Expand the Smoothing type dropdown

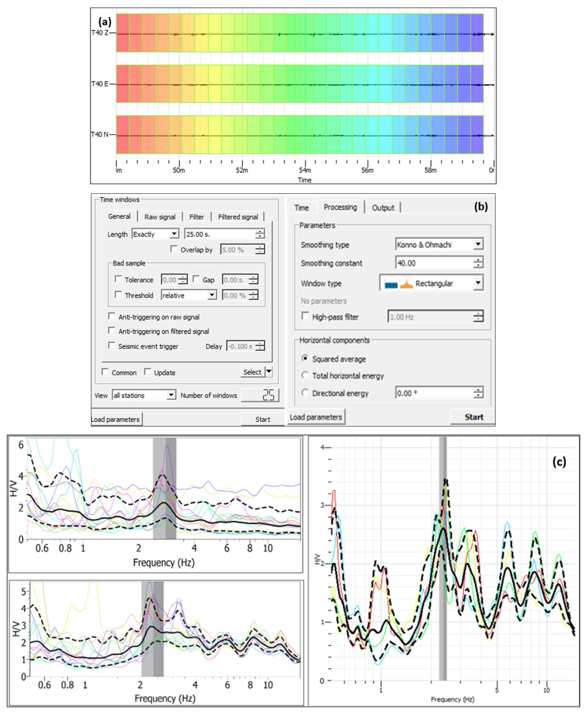pyautogui.click(x=478, y=244)
